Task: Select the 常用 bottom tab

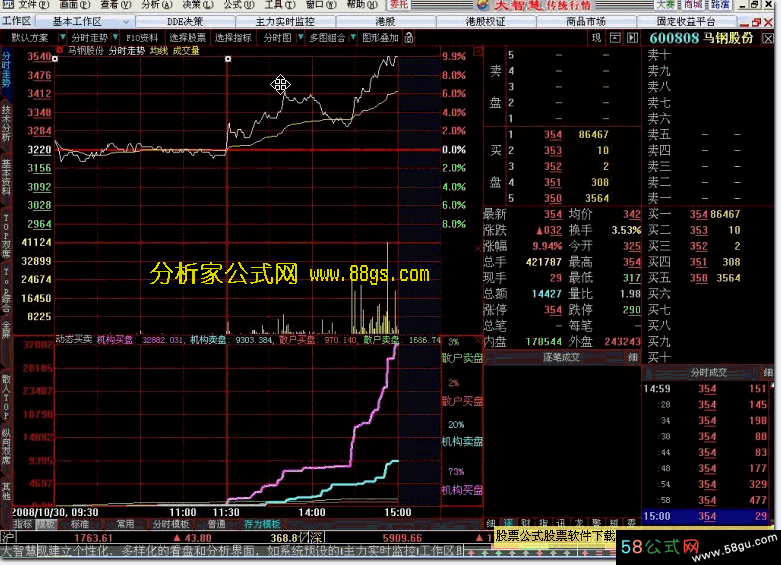Action: click(x=125, y=524)
